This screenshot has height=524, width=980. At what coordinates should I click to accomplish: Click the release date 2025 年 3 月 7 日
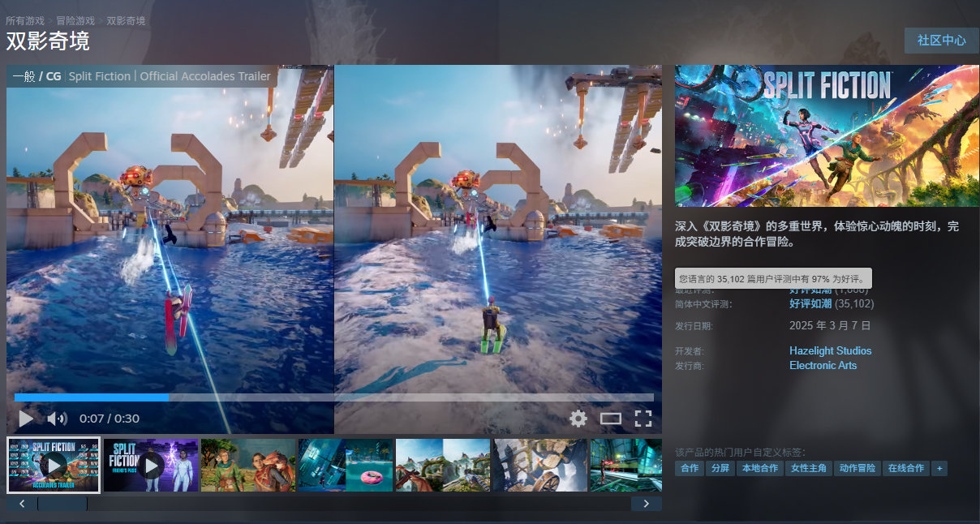(830, 325)
